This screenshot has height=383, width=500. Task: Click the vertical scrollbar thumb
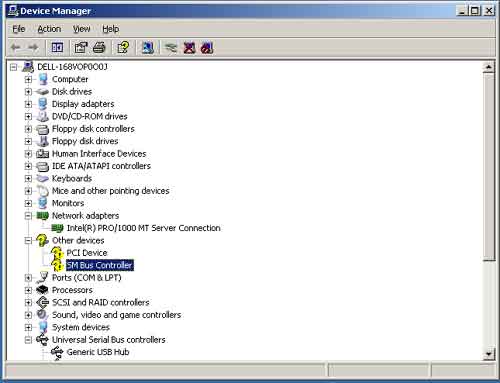488,167
